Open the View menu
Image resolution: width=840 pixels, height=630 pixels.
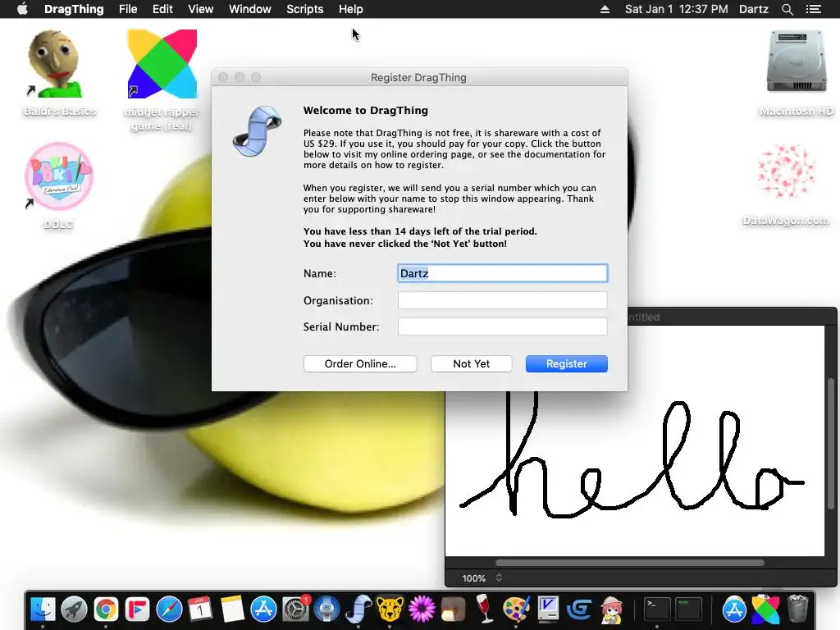pos(200,9)
